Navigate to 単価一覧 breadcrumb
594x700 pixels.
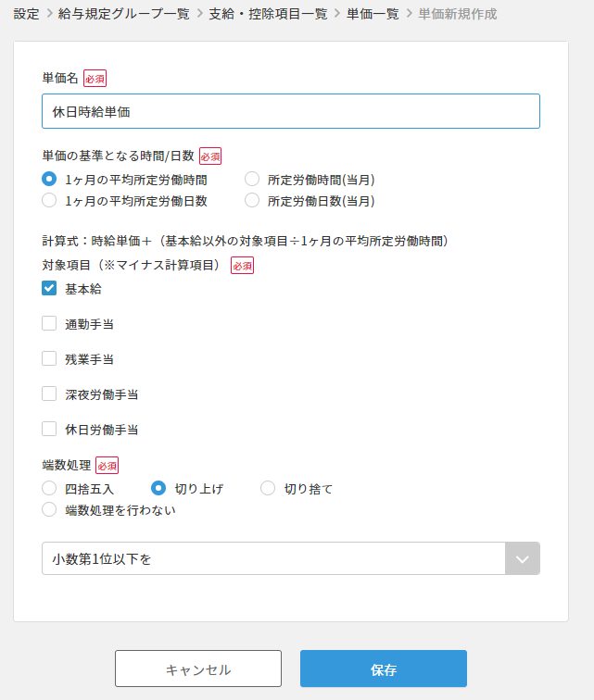click(372, 14)
